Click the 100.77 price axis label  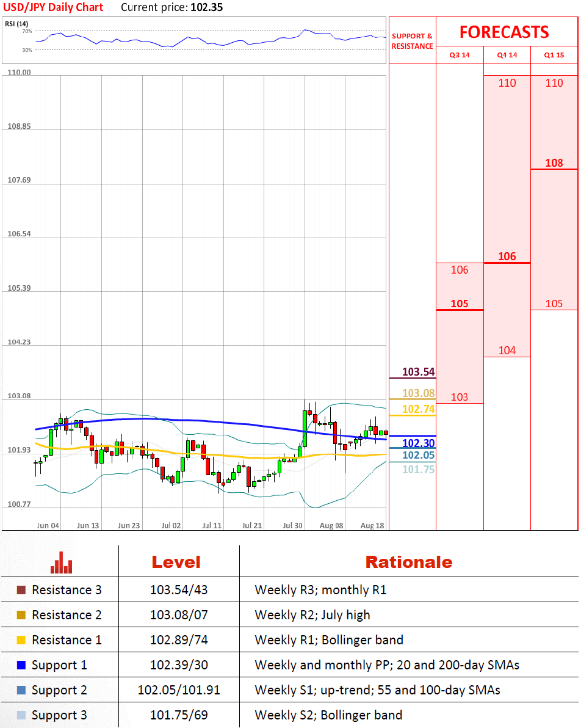coord(19,504)
